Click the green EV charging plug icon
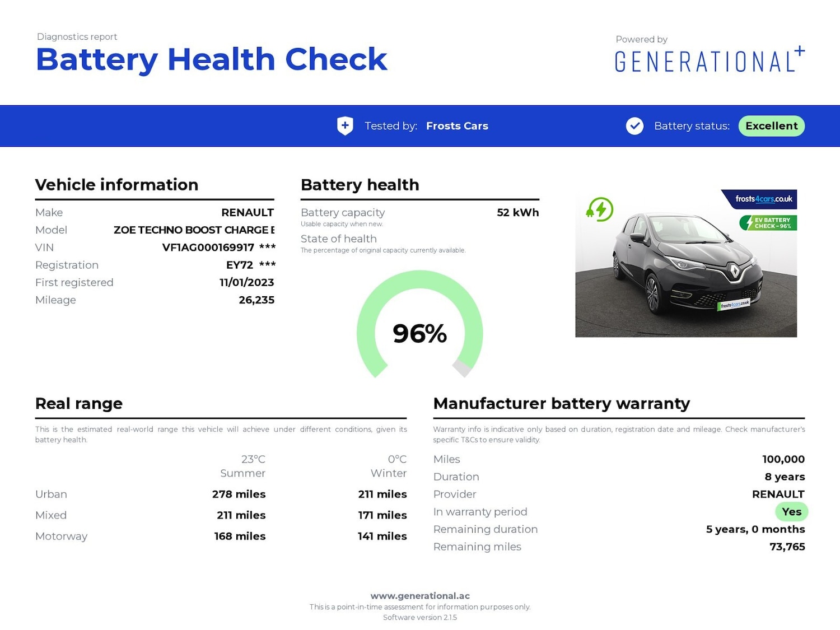This screenshot has height=630, width=840. 600,209
